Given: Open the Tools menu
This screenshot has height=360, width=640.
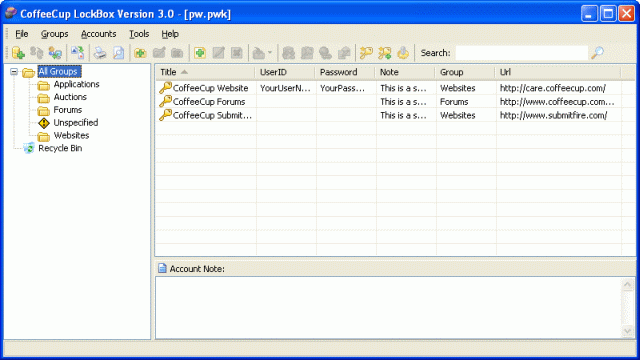Looking at the screenshot, I should tap(139, 34).
